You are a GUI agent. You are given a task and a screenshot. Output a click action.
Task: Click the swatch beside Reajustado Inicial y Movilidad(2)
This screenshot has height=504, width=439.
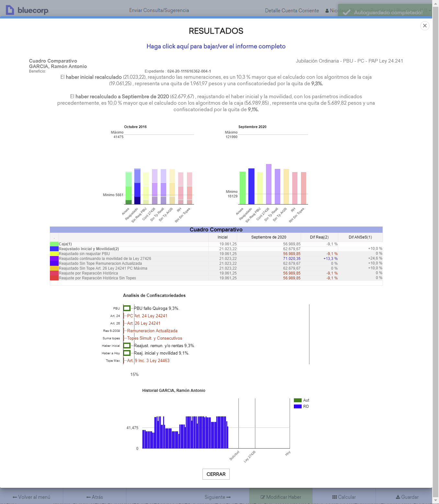click(x=54, y=249)
